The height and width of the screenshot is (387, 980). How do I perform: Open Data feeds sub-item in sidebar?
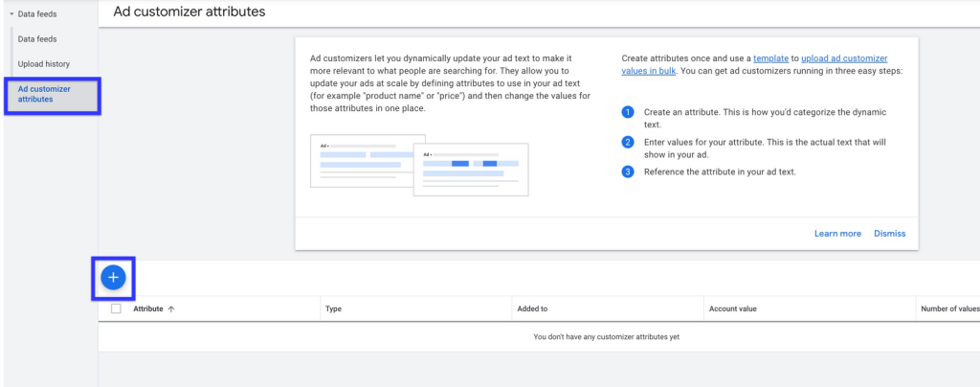[37, 38]
